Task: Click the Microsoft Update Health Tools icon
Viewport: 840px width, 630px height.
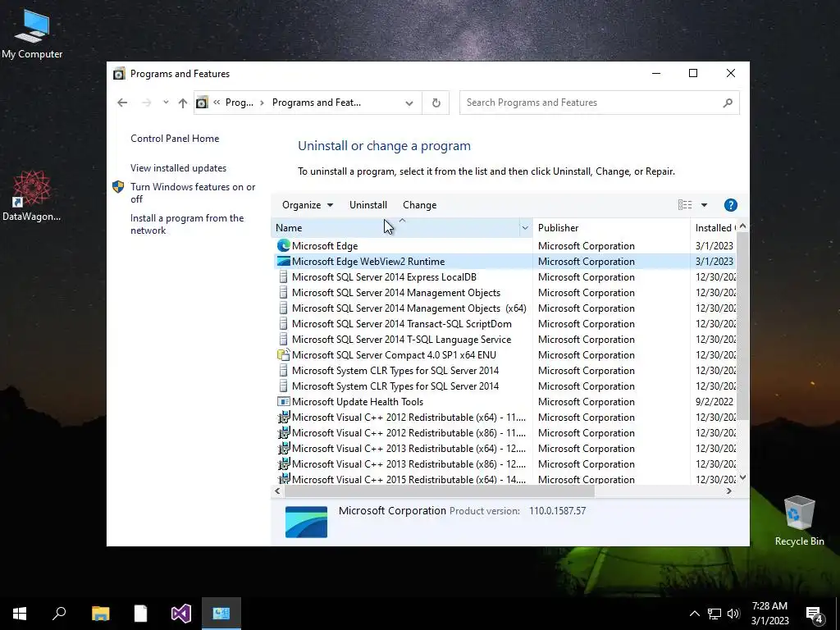Action: coord(283,401)
